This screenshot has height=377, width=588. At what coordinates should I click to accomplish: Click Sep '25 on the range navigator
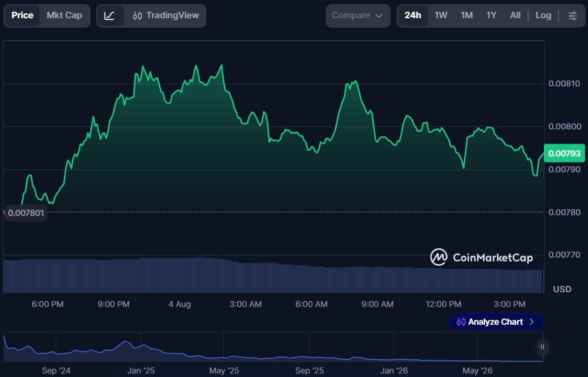tap(310, 371)
